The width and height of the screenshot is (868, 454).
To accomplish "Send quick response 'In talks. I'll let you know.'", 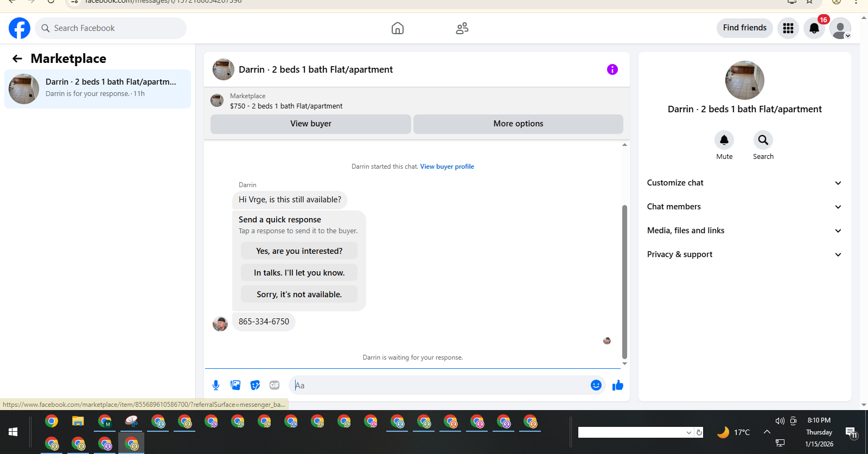I will click(299, 273).
